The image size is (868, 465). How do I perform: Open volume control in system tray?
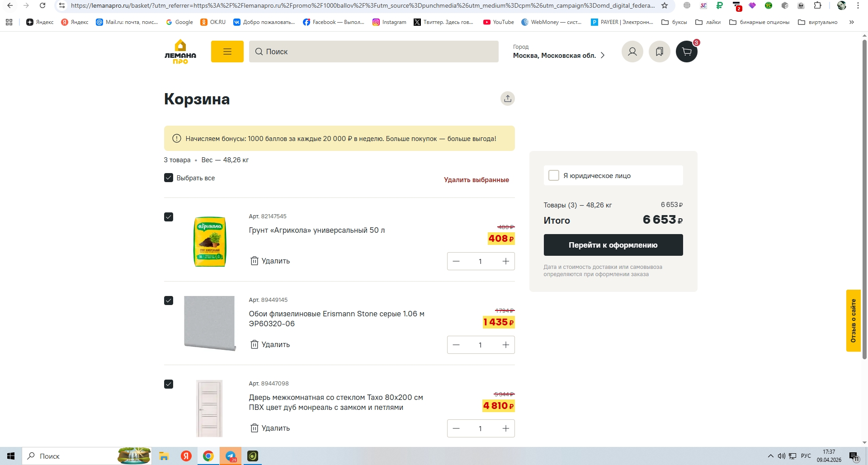[781, 456]
